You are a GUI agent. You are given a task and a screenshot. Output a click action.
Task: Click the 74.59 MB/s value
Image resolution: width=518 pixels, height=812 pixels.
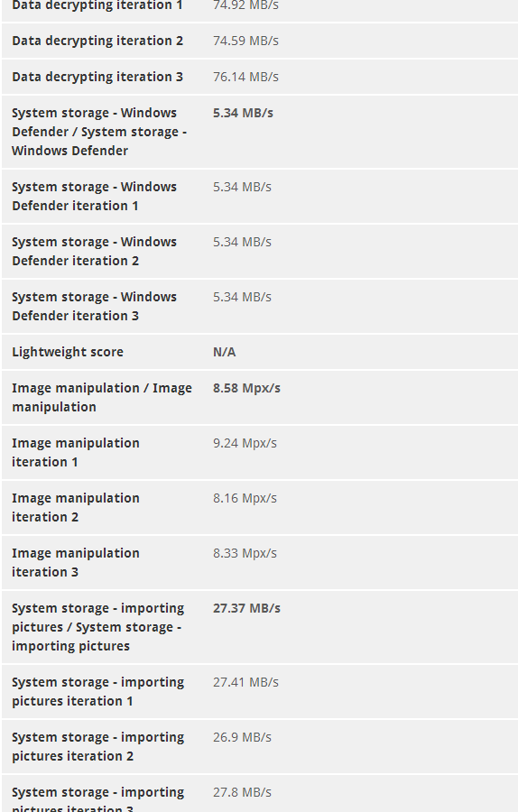[x=245, y=41]
